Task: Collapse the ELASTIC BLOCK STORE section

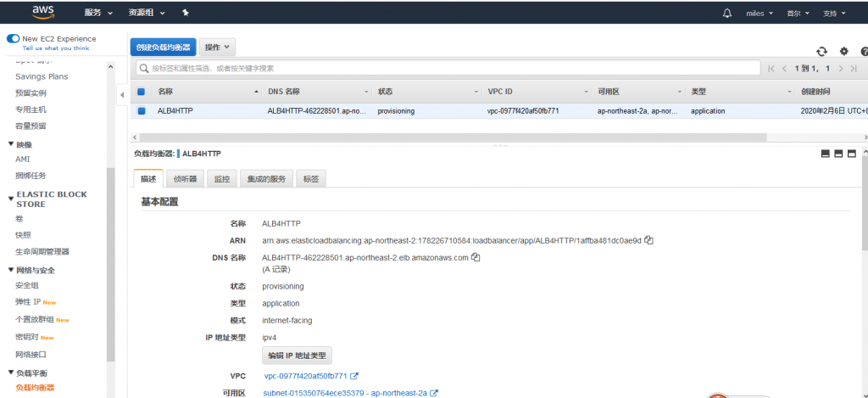Action: [10, 197]
